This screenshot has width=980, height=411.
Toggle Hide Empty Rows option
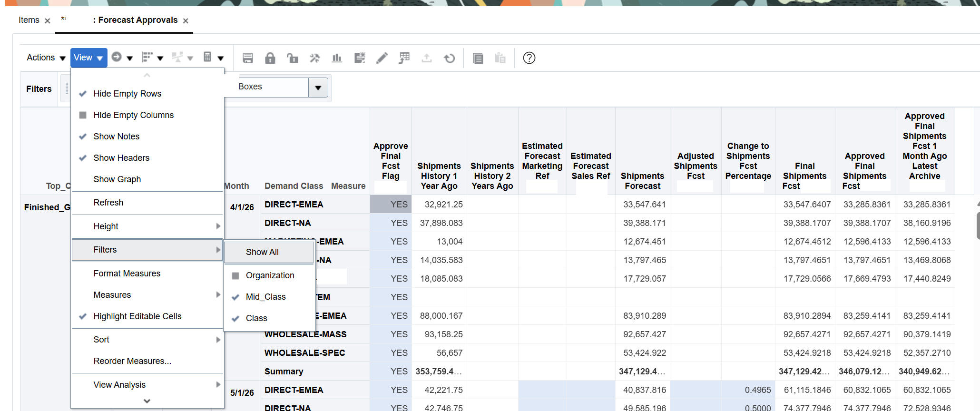tap(127, 94)
